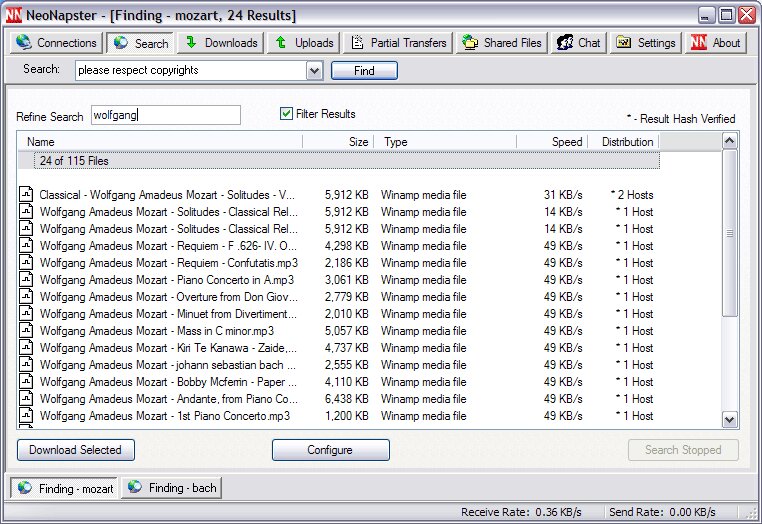Viewport: 762px width, 524px height.
Task: Click the '6,438 KB' size cell
Action: (346, 399)
